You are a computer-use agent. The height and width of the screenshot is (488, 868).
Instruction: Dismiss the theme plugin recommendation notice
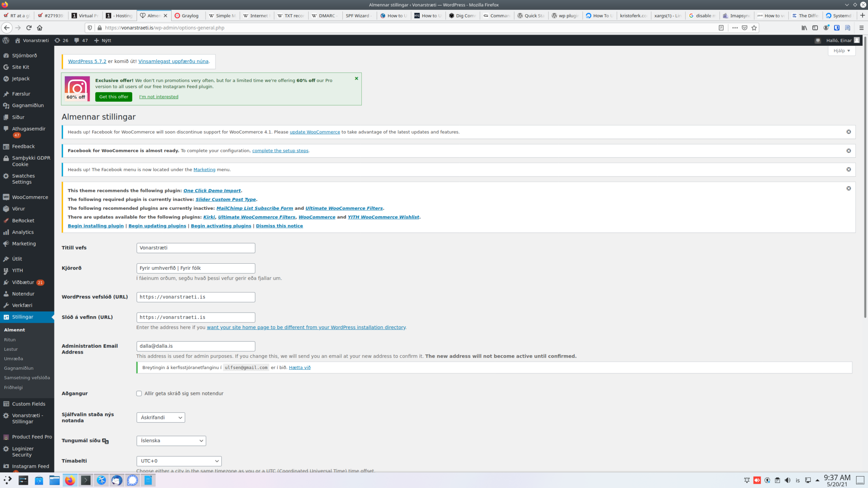pos(848,188)
